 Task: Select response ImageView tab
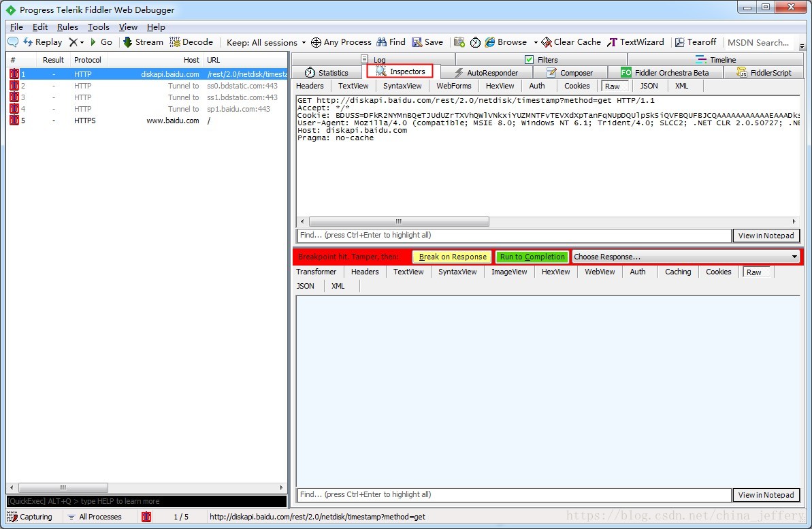coord(509,272)
